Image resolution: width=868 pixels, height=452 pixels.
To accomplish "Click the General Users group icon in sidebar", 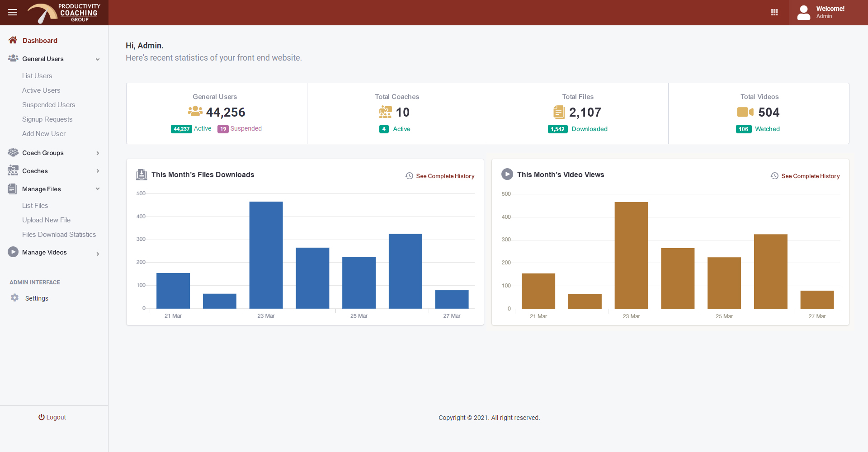I will (x=13, y=58).
